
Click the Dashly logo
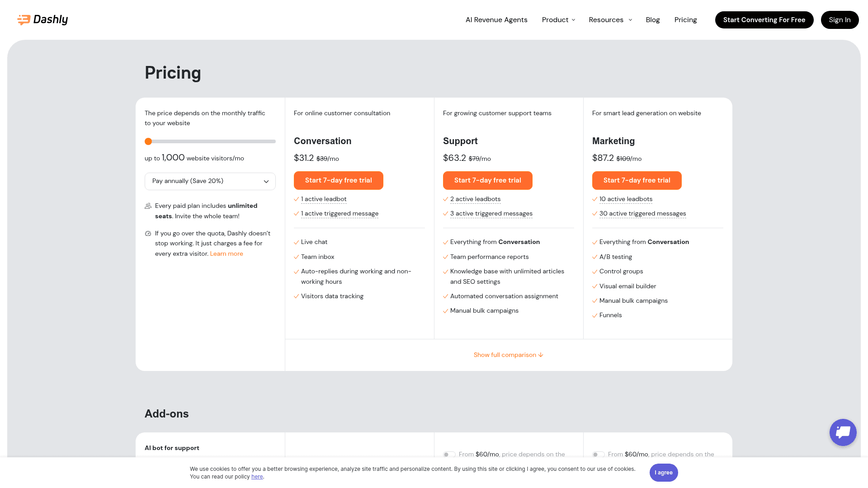[42, 19]
